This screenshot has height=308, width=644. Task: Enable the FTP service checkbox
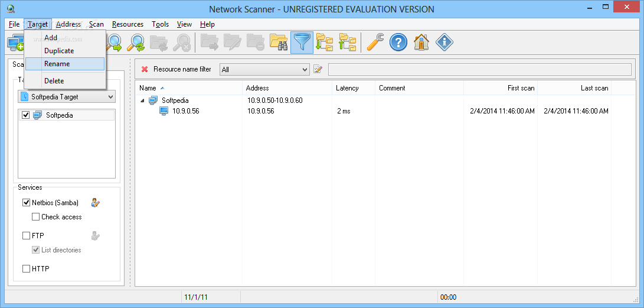tap(26, 236)
